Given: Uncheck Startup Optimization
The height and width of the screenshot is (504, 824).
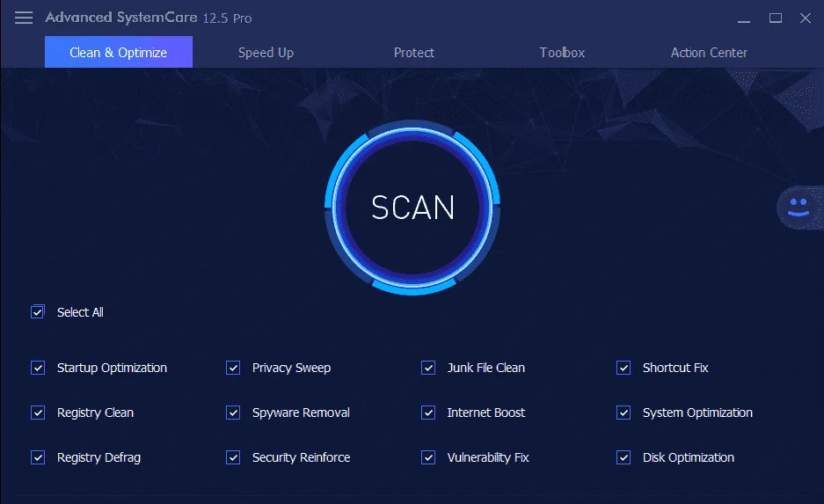Looking at the screenshot, I should click(x=38, y=368).
